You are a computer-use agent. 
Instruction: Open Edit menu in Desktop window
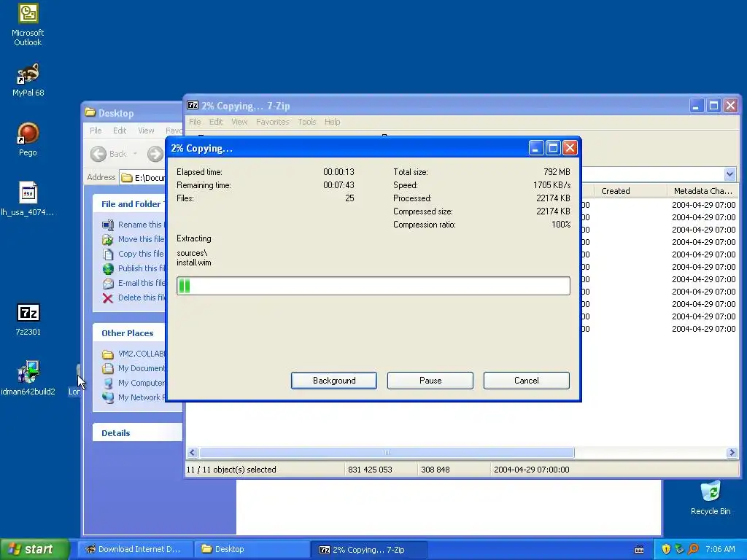pyautogui.click(x=120, y=131)
